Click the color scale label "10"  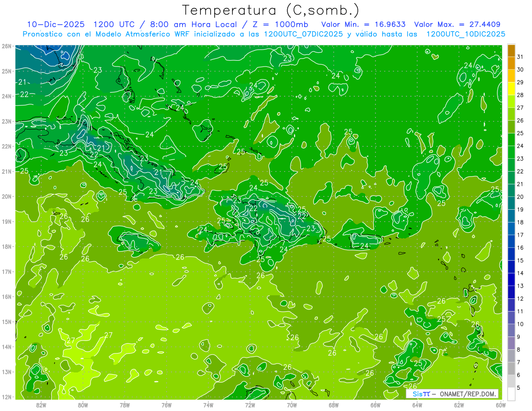pyautogui.click(x=520, y=324)
